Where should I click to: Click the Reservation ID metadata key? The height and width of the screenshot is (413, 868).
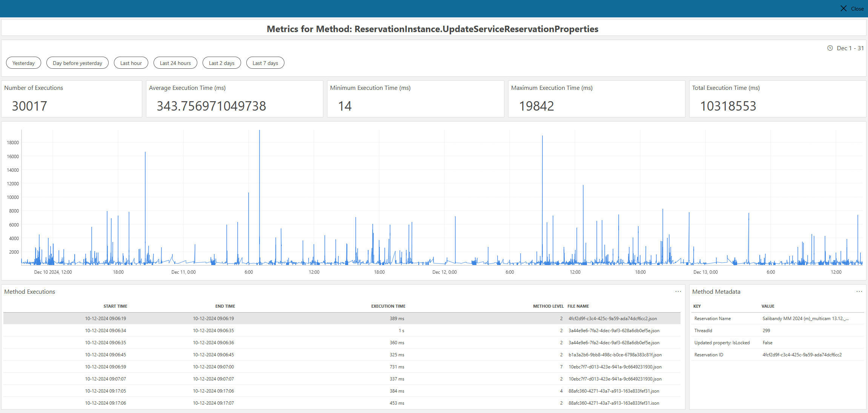tap(708, 354)
